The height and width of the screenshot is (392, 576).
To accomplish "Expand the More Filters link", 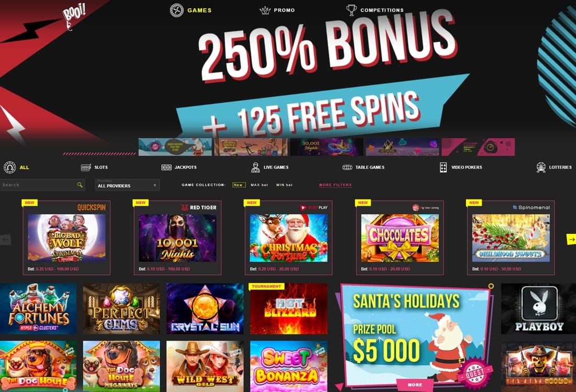I will point(335,185).
